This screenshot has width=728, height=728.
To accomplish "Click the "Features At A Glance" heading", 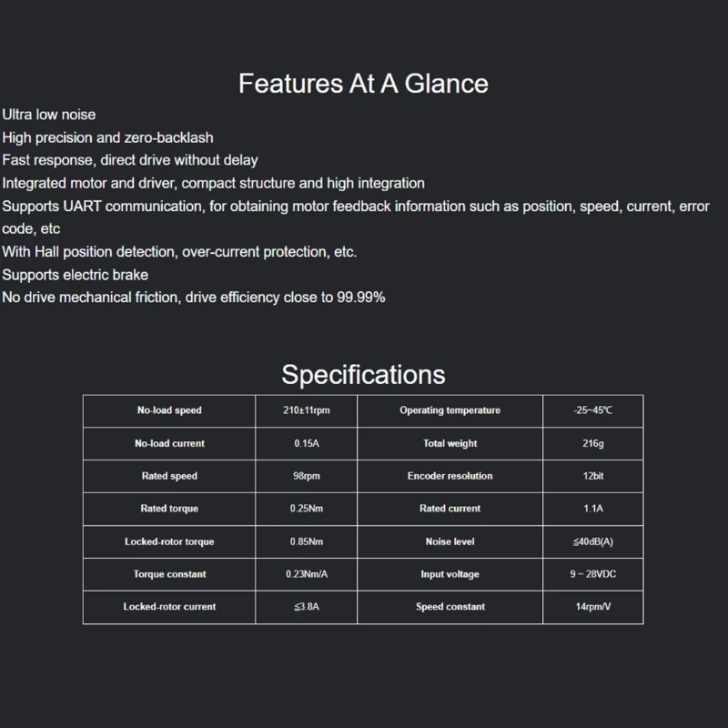I will coord(363,84).
